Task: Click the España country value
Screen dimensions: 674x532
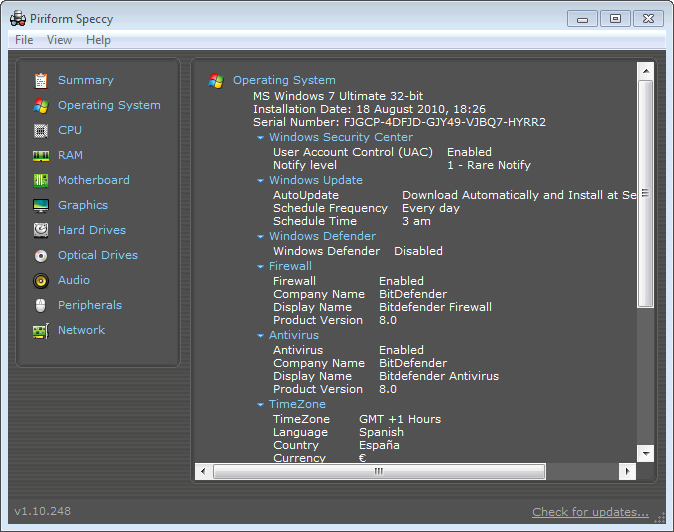Action: 379,445
